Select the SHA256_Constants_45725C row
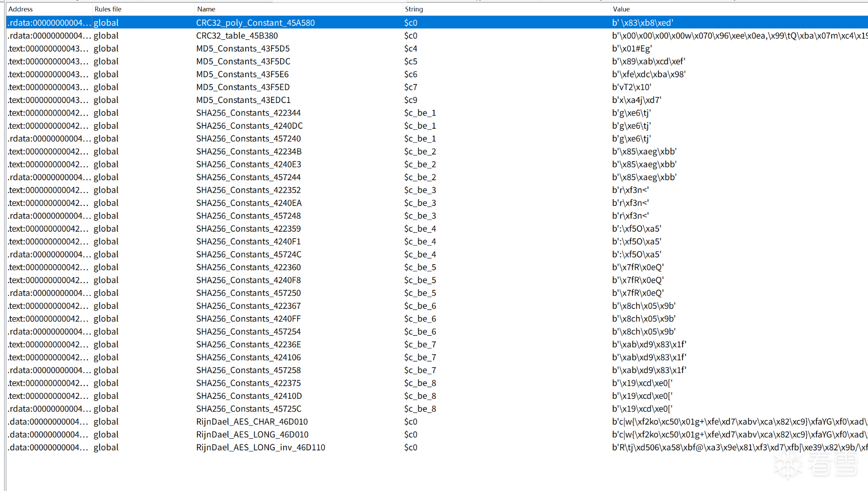 (249, 409)
